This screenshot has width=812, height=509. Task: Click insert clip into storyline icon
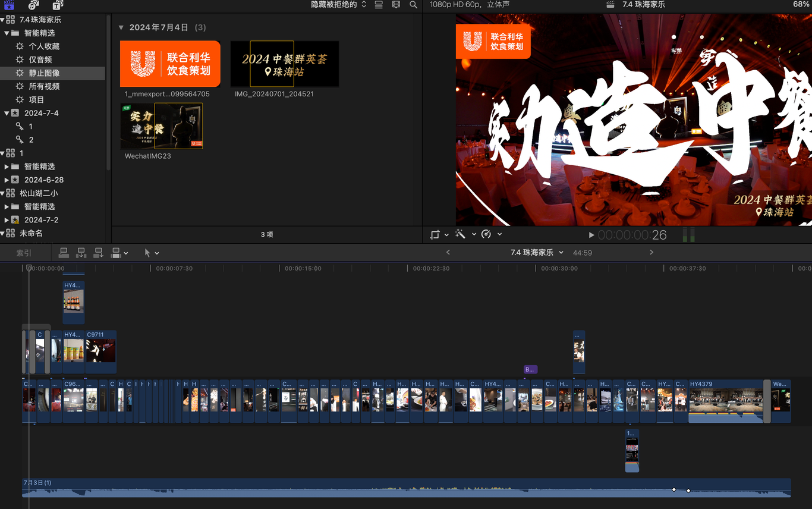[x=81, y=253]
